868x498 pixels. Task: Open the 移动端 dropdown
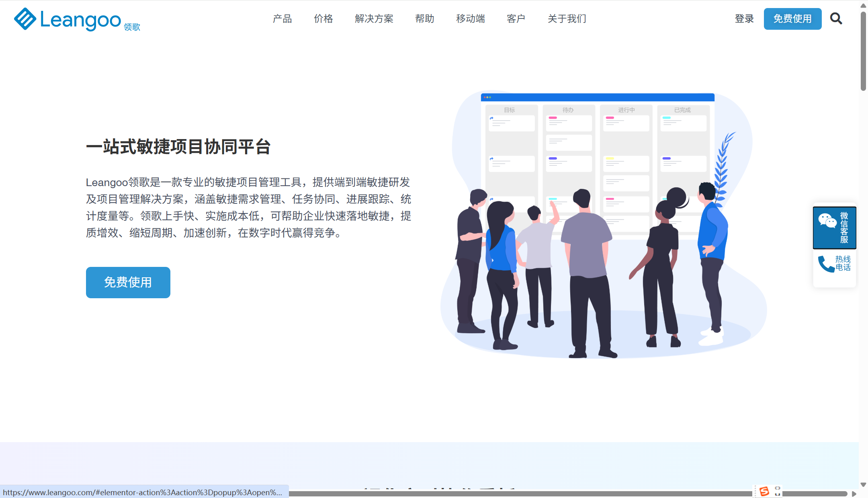point(471,19)
